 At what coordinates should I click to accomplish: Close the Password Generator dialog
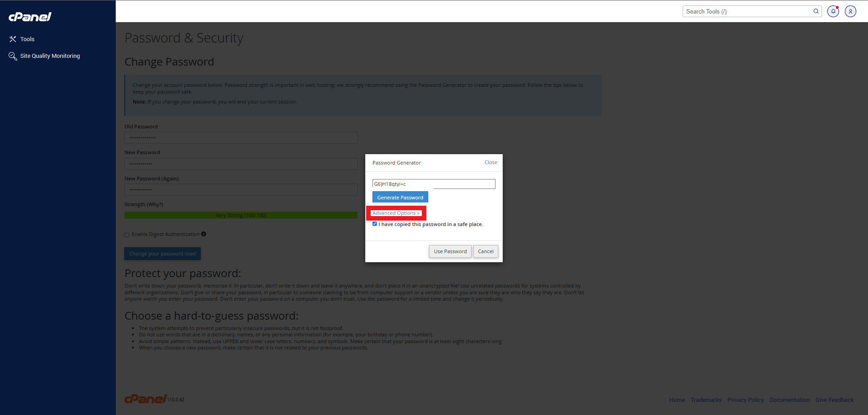pos(491,162)
